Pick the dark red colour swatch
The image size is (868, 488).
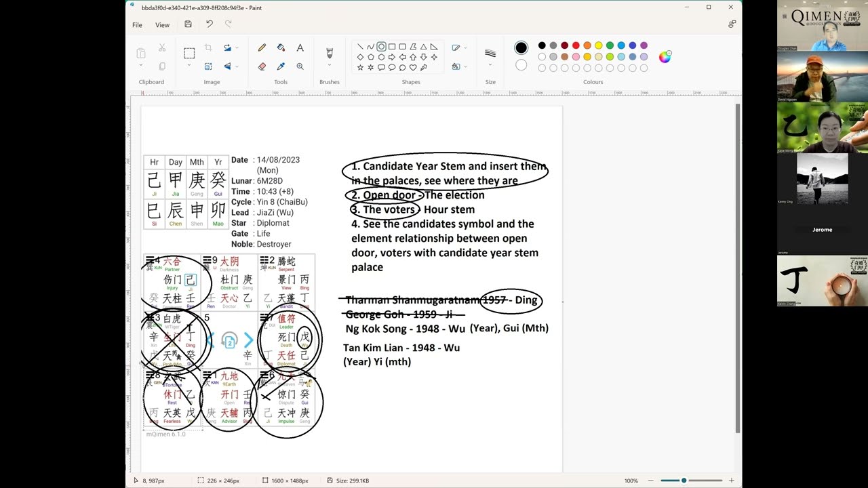(x=564, y=45)
